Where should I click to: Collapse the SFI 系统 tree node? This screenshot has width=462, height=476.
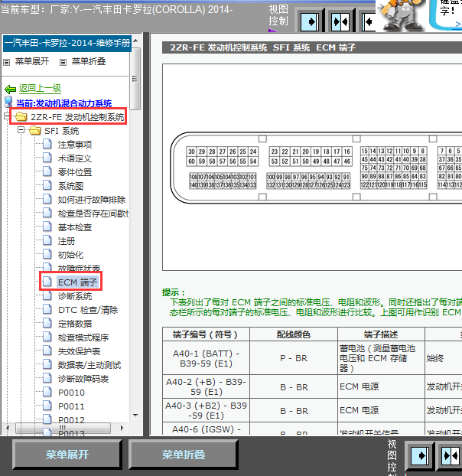pos(21,130)
